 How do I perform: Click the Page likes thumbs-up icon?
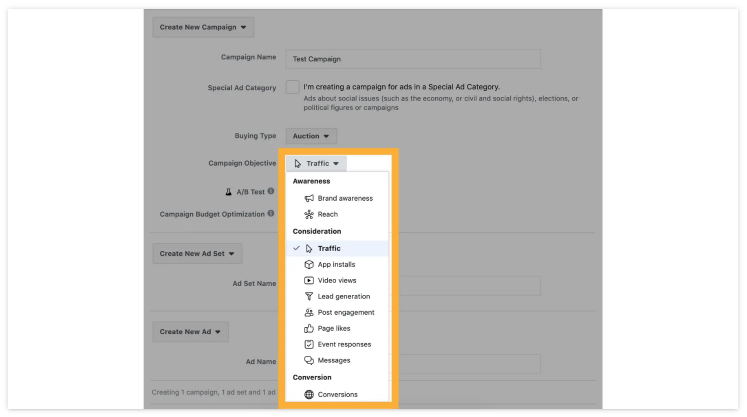309,328
